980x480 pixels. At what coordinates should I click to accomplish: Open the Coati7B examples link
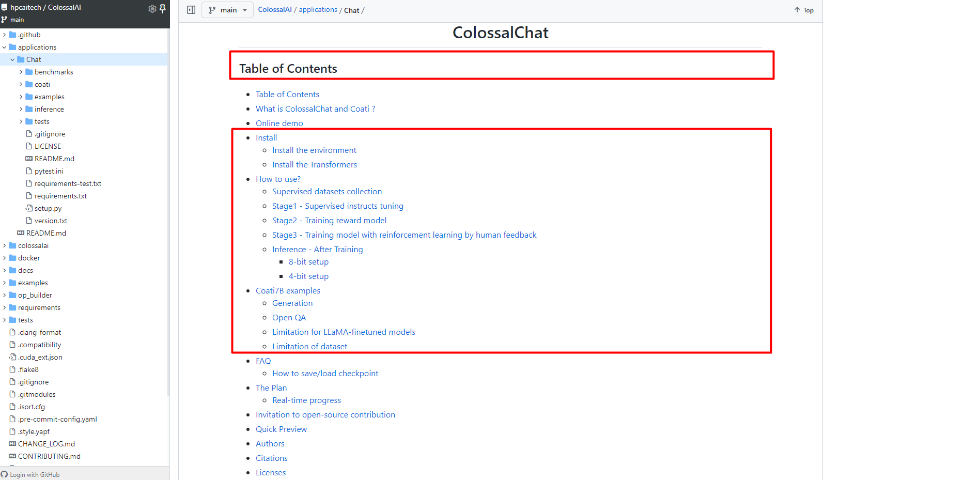click(288, 290)
